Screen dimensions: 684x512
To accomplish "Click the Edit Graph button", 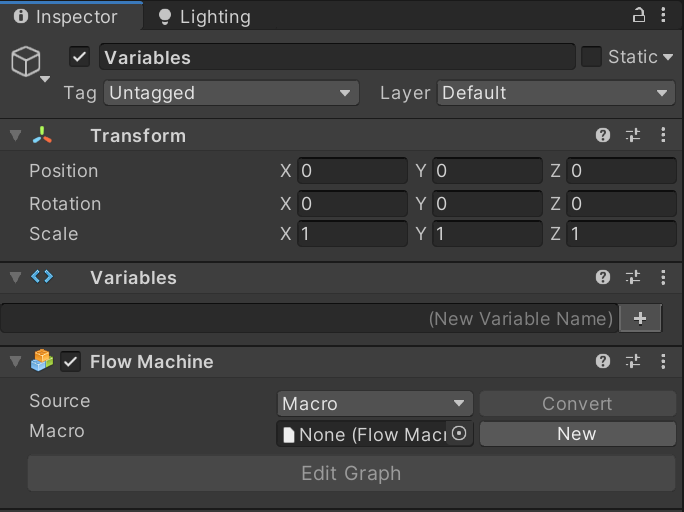I will coord(352,473).
